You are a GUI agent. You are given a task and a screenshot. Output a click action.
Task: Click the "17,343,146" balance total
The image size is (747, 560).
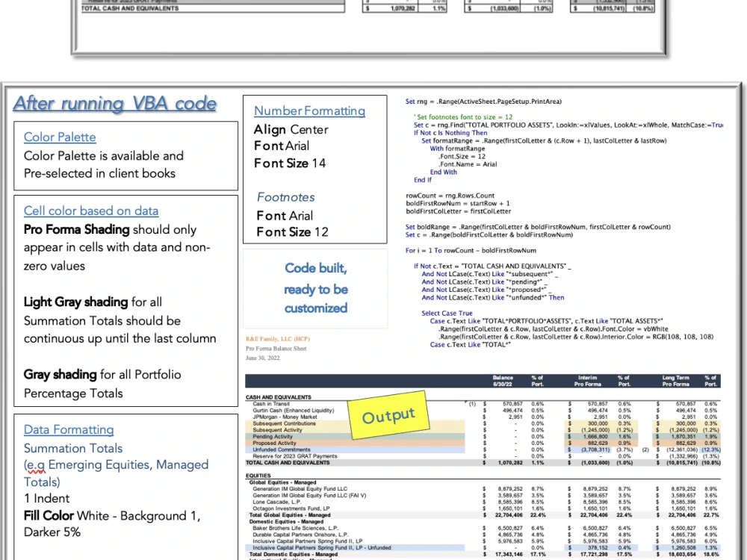point(508,554)
